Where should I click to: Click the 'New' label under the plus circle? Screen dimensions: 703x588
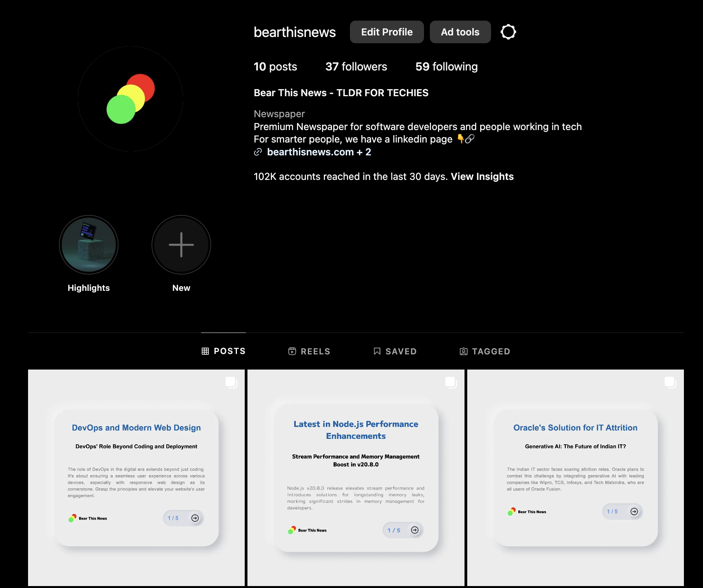[x=181, y=288]
